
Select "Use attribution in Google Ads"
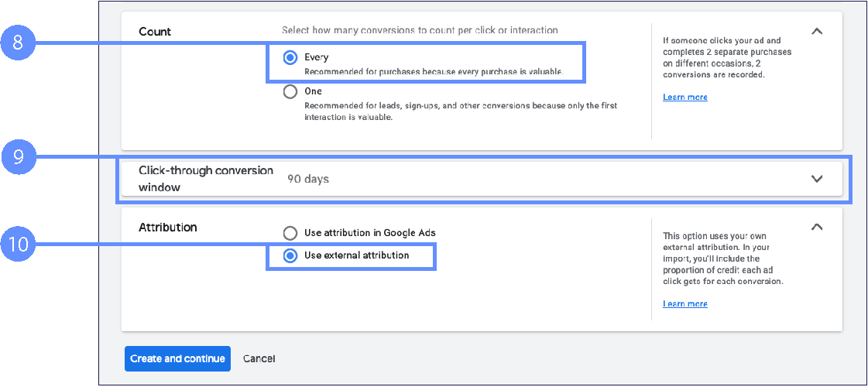pos(290,233)
